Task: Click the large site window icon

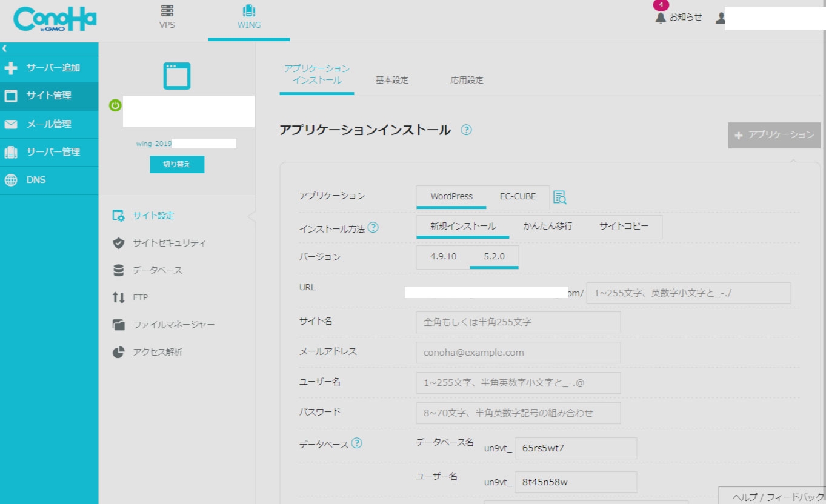Action: click(177, 76)
